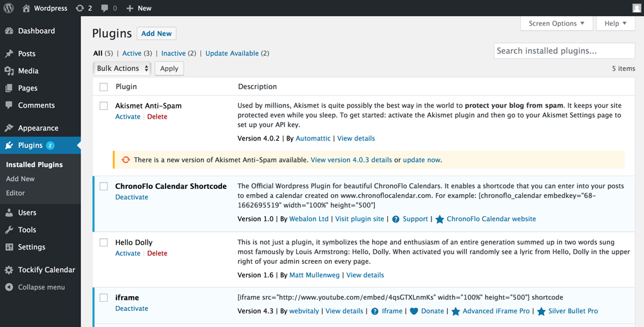Open the Bulk Actions dropdown
Screen dimensions: 644x327
[122, 68]
